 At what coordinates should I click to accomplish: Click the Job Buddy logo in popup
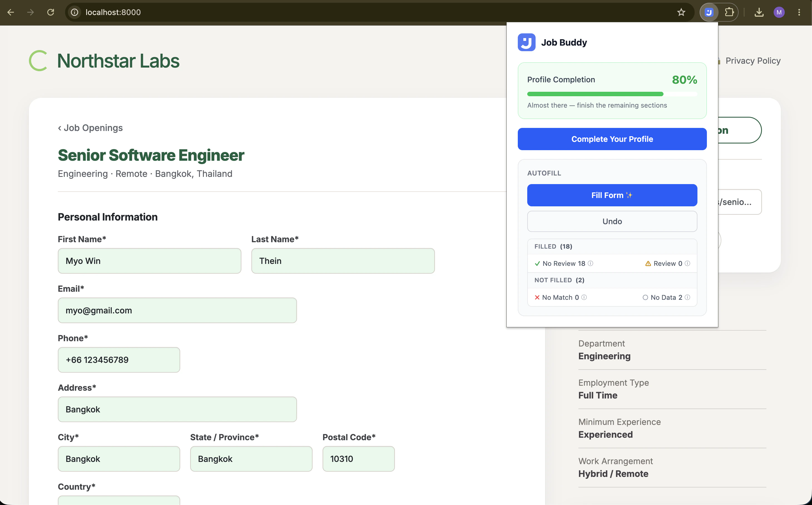point(526,43)
